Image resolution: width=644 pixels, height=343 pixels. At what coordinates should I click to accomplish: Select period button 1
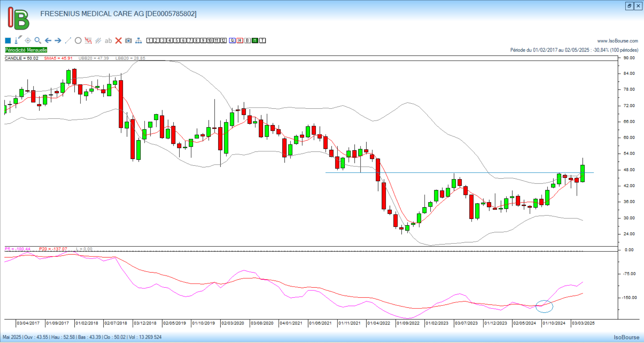pyautogui.click(x=150, y=41)
